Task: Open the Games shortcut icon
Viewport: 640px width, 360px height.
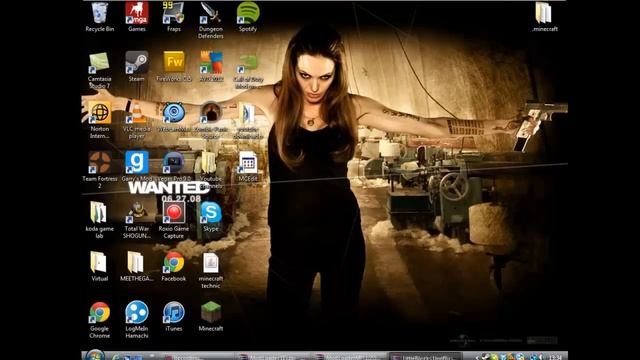Action: click(137, 13)
